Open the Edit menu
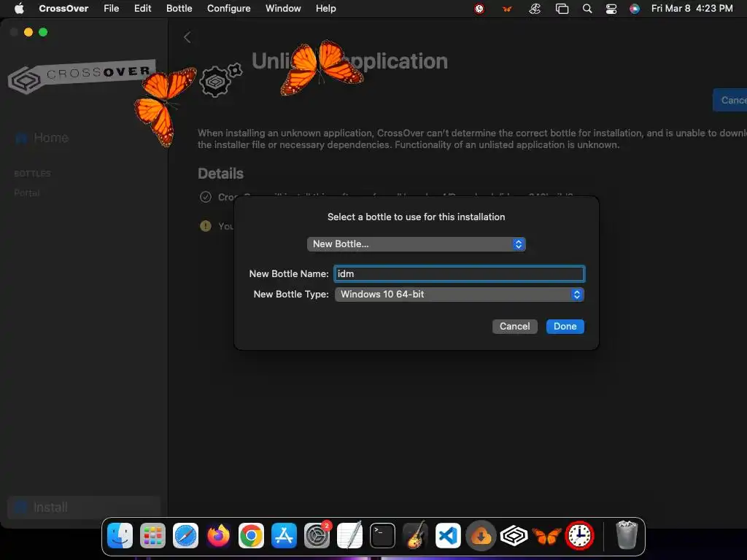Screen dimensions: 747x560 [x=142, y=8]
